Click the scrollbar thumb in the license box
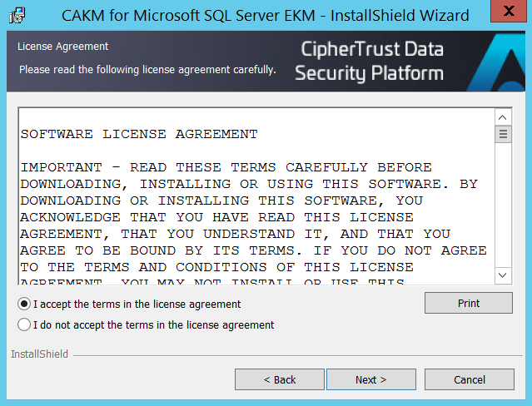The width and height of the screenshot is (532, 406). coord(503,134)
